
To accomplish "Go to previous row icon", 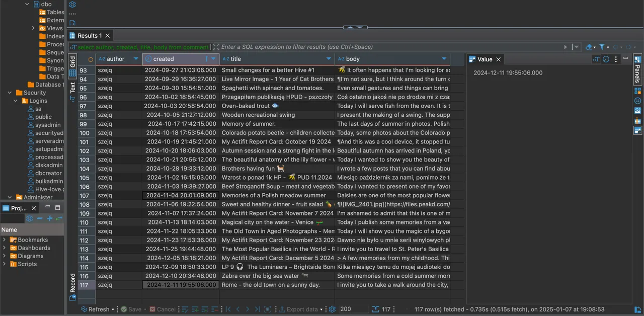I will tap(238, 309).
